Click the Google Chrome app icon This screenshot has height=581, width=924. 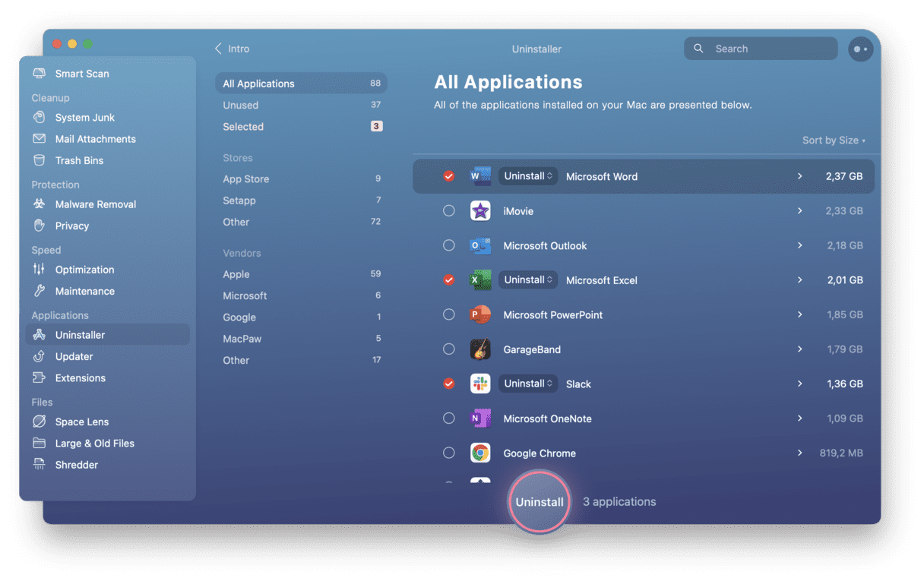[480, 453]
